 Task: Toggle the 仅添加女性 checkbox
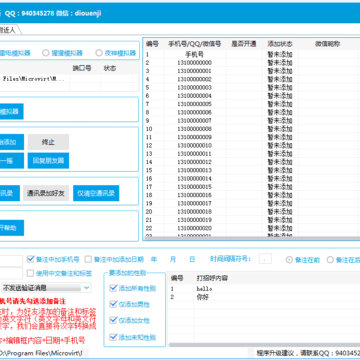[130, 320]
